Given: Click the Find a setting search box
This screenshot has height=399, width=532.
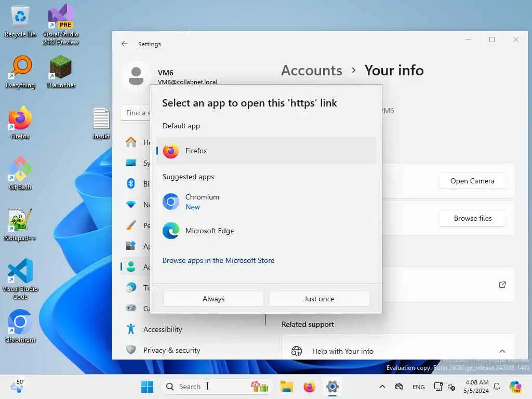Looking at the screenshot, I should coord(136,113).
